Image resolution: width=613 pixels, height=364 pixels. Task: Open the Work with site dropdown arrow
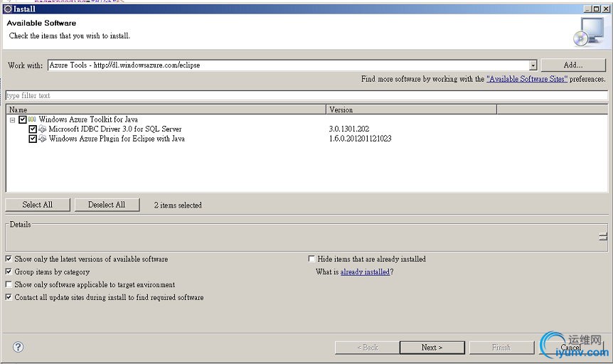coord(533,65)
